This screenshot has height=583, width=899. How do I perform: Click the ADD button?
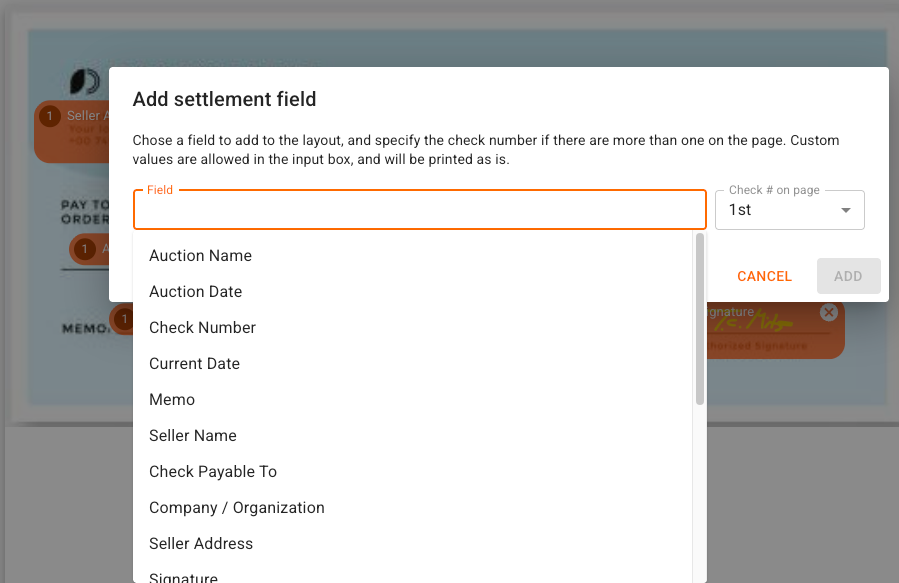coord(848,276)
